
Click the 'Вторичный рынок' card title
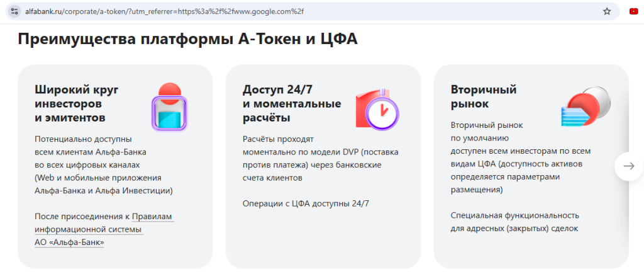pyautogui.click(x=484, y=96)
